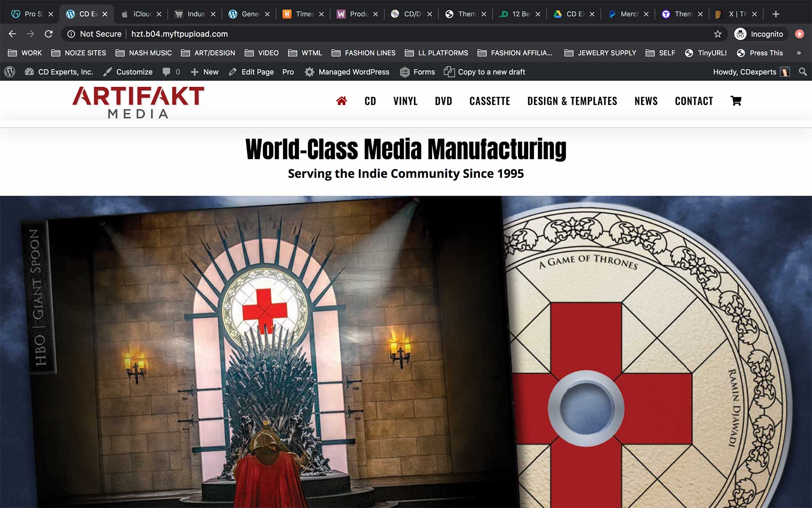
Task: View comments from the admin bar bubble
Action: [171, 72]
